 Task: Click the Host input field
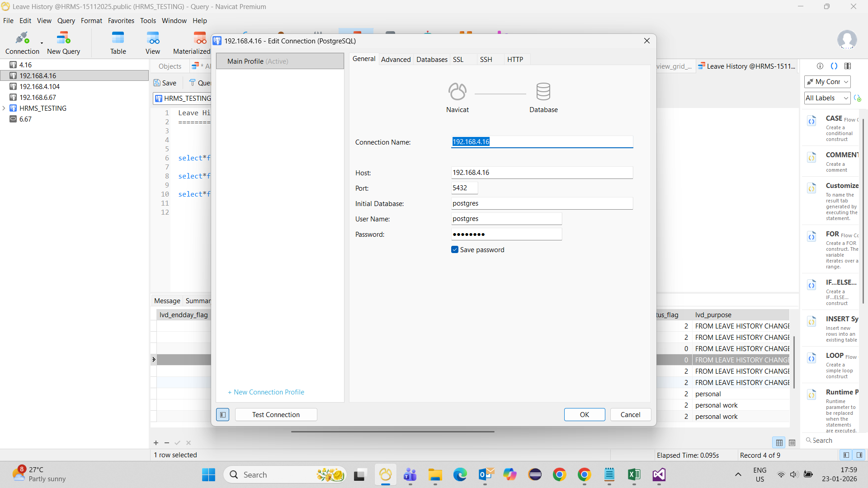tap(542, 173)
